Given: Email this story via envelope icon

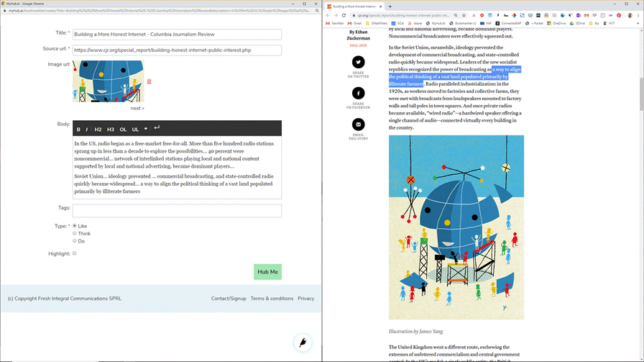Looking at the screenshot, I should [358, 125].
